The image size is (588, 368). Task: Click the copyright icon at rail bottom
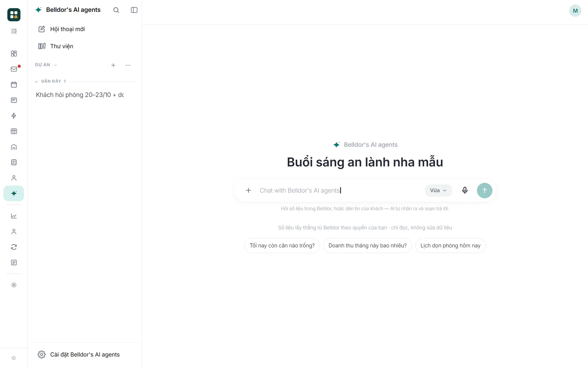[x=14, y=358]
